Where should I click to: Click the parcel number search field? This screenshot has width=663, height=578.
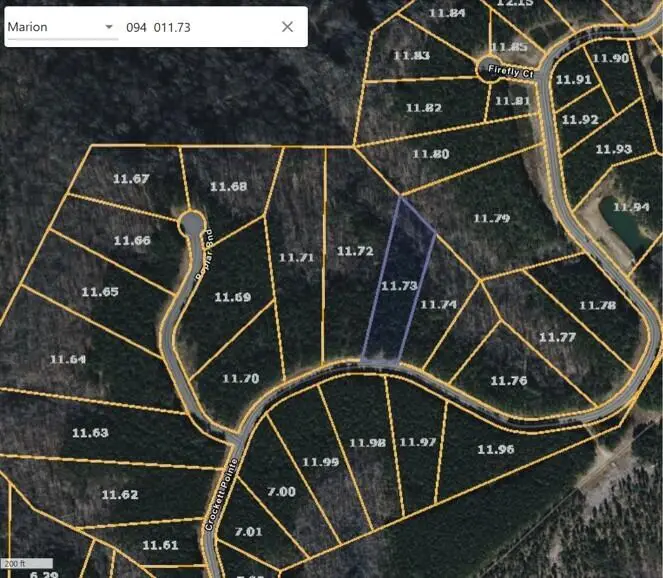(x=199, y=27)
